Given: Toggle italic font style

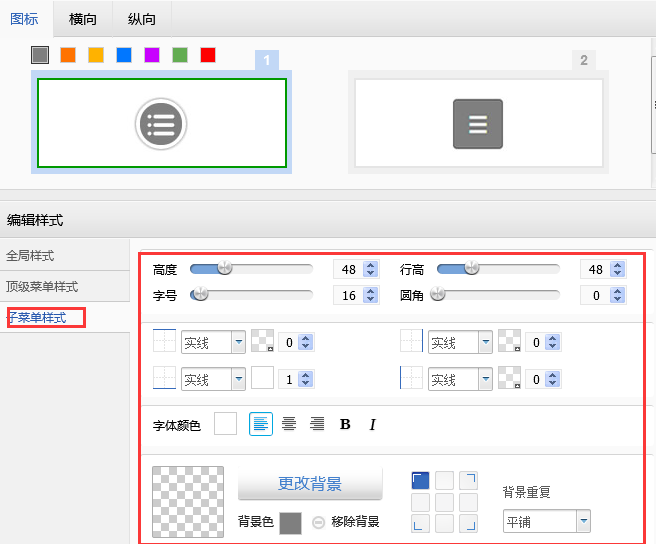Looking at the screenshot, I should 372,424.
